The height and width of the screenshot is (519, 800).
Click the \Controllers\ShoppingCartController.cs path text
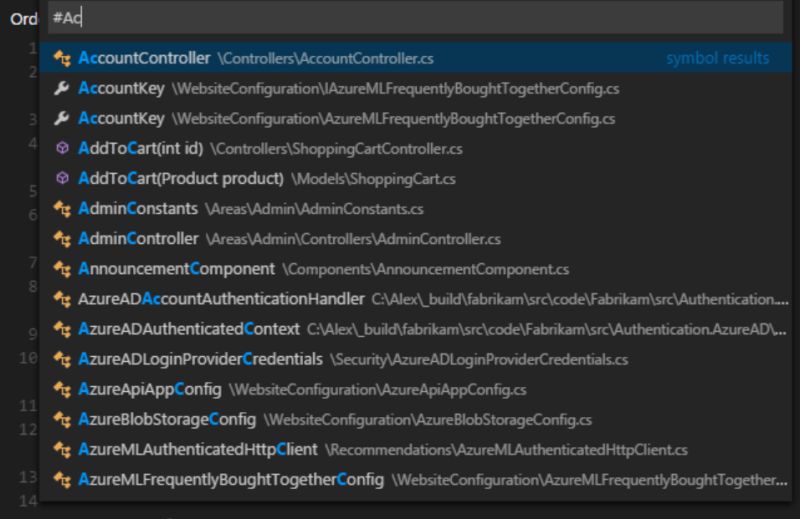(337, 149)
